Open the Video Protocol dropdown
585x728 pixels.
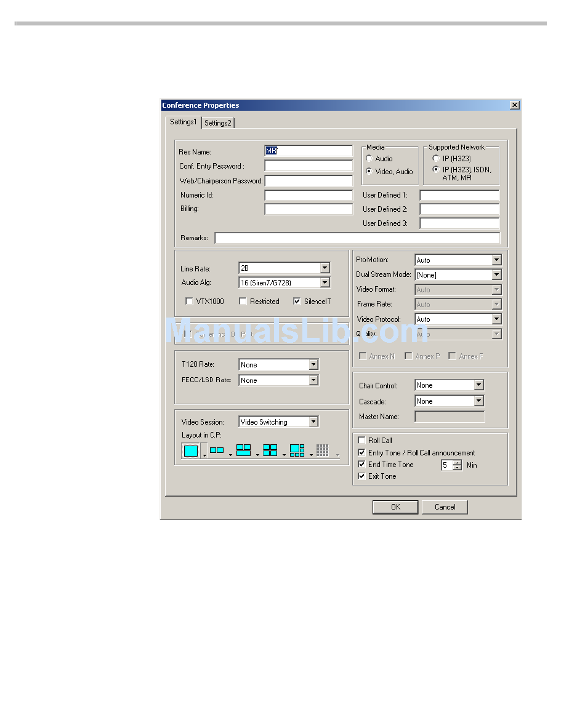[x=497, y=319]
